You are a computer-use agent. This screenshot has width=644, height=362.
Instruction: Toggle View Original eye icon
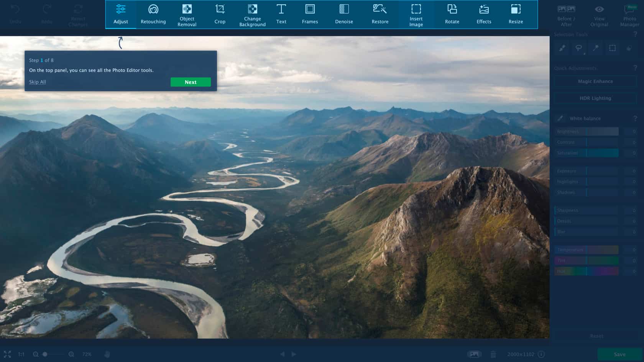click(x=599, y=15)
